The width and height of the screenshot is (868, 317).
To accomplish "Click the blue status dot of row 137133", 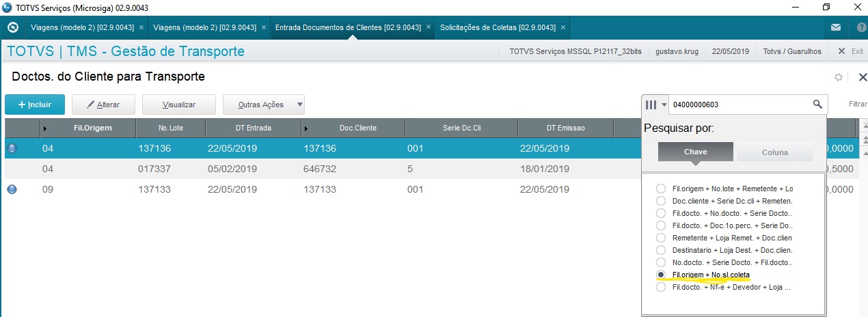I will click(x=12, y=189).
